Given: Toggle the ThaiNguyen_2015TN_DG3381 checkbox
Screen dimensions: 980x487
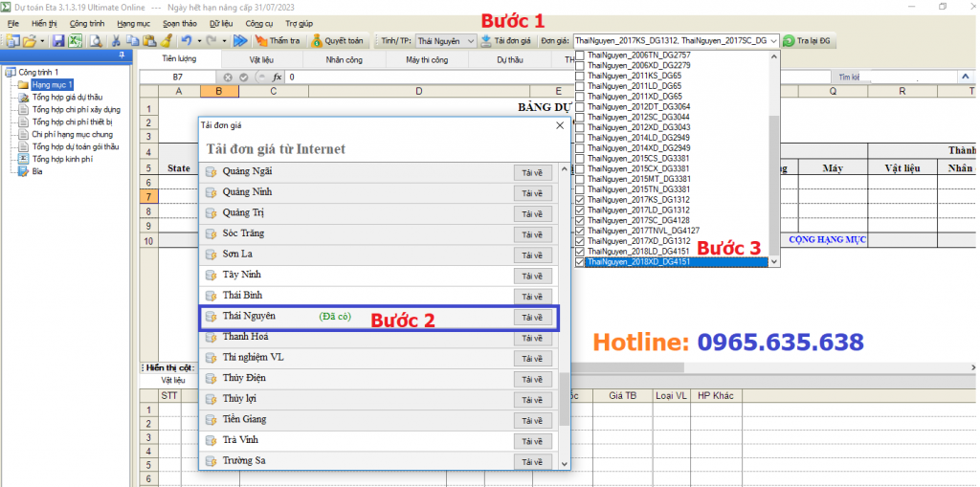Looking at the screenshot, I should pyautogui.click(x=580, y=189).
